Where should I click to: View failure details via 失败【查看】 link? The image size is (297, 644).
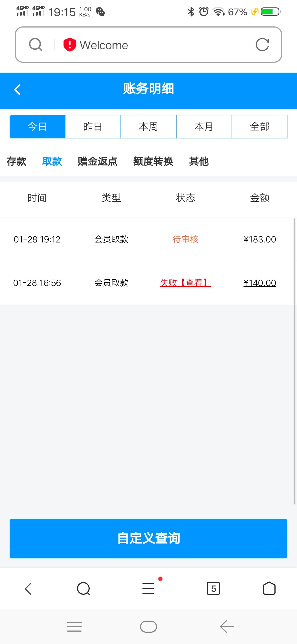coord(186,283)
